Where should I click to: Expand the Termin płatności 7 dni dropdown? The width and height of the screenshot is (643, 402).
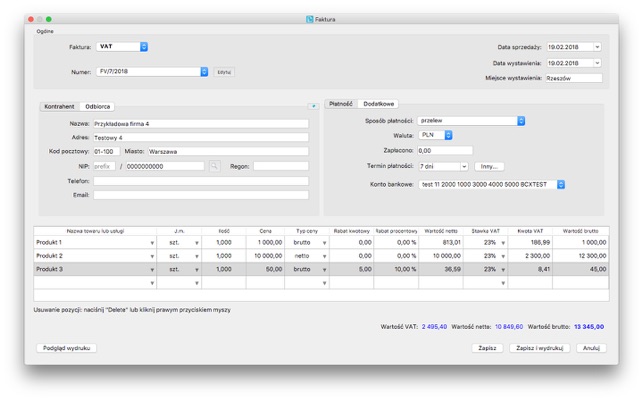pos(464,167)
